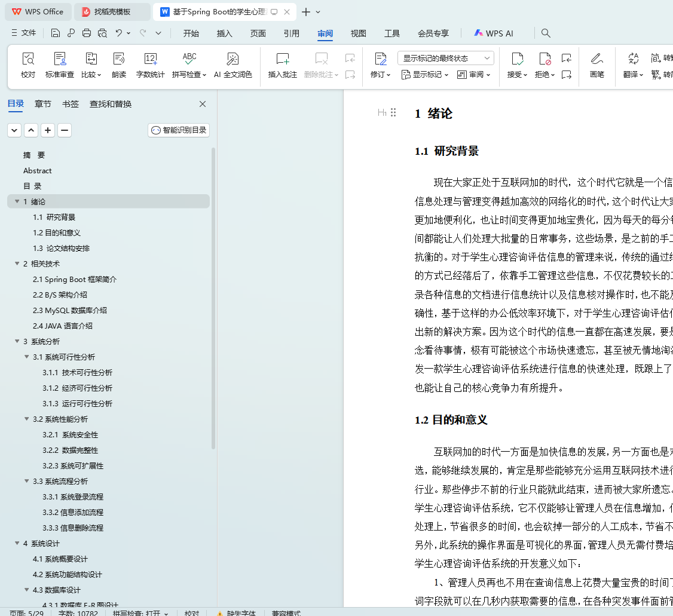This screenshot has width=673, height=616.
Task: Collapse the 3 系统分析 tree node
Action: (17, 342)
